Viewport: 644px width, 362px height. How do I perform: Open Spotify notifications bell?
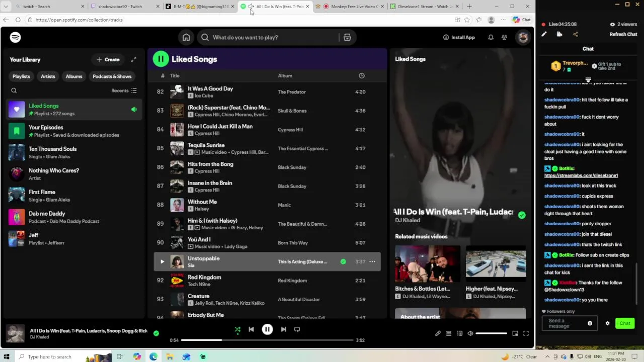point(491,37)
